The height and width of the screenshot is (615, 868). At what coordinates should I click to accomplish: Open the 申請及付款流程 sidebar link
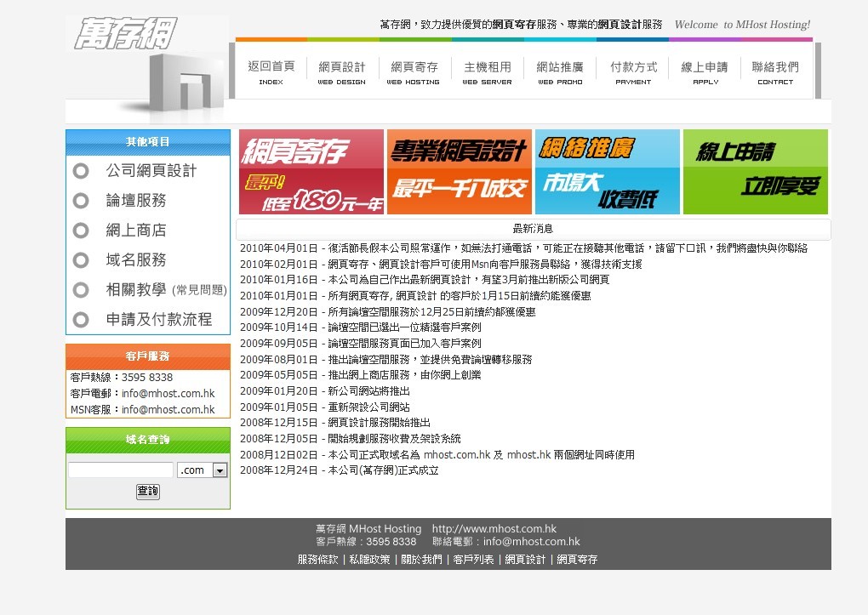click(159, 319)
